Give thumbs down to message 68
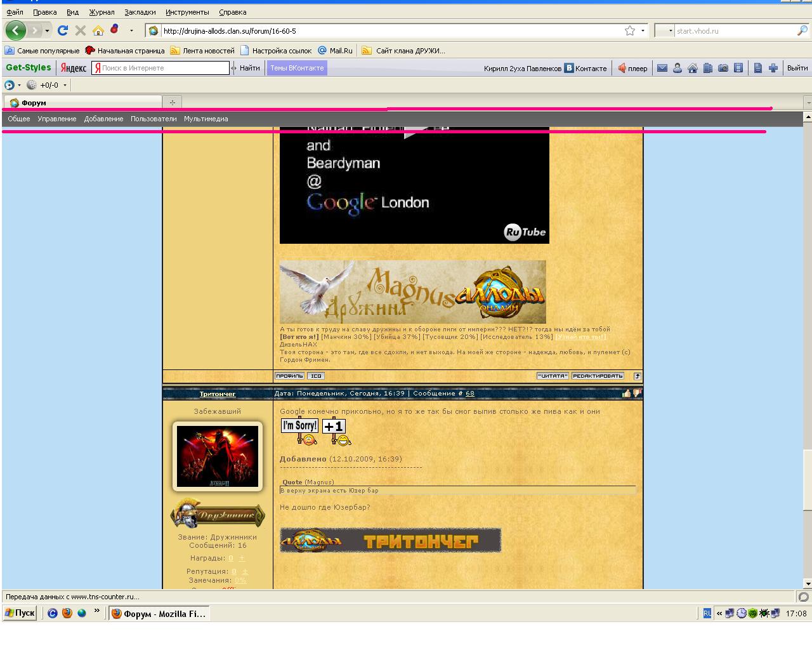This screenshot has width=812, height=650. point(637,394)
